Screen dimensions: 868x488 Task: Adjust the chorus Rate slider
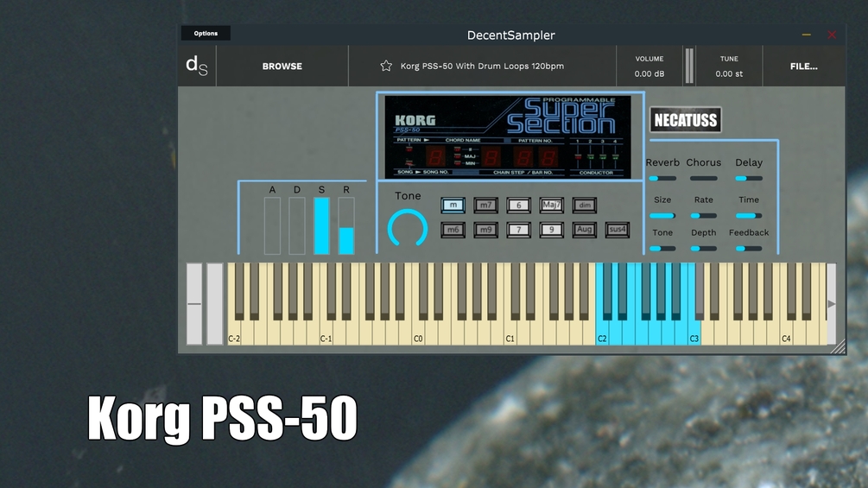tap(704, 215)
